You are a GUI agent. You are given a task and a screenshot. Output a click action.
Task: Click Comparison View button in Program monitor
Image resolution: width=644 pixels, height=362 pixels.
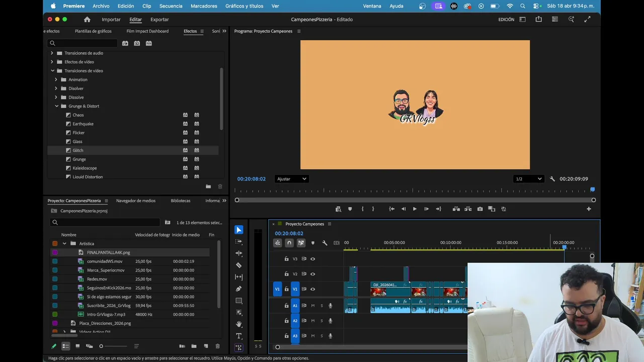coord(492,209)
